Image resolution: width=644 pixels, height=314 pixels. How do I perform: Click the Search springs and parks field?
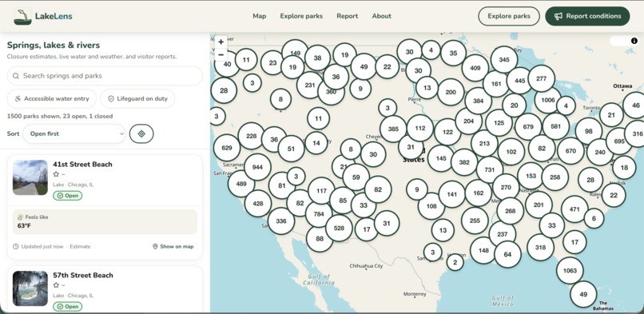pyautogui.click(x=105, y=76)
